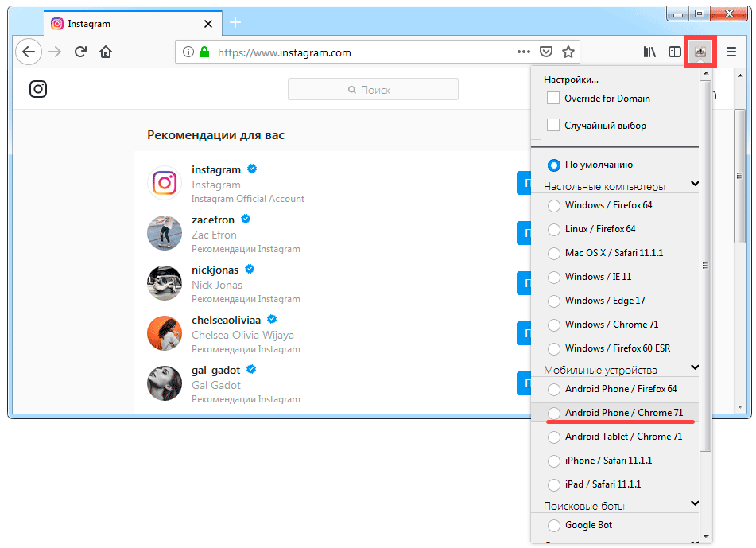756x548 pixels.
Task: Collapse the Мобильные устройства section
Action: pyautogui.click(x=695, y=367)
